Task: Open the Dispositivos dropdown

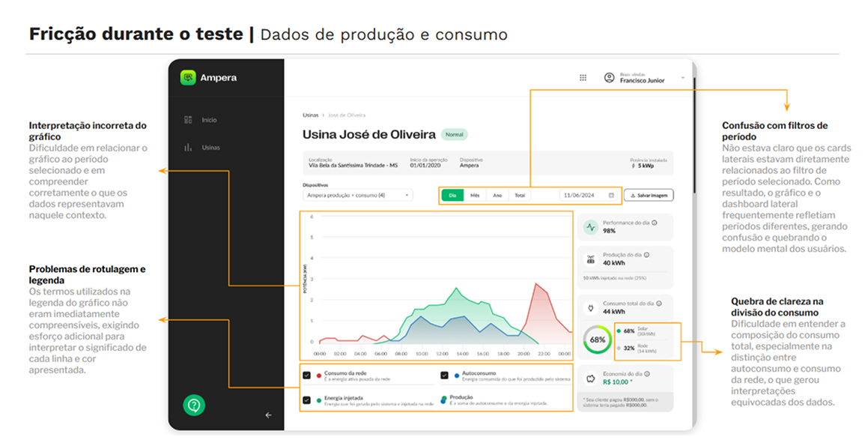Action: pos(357,196)
